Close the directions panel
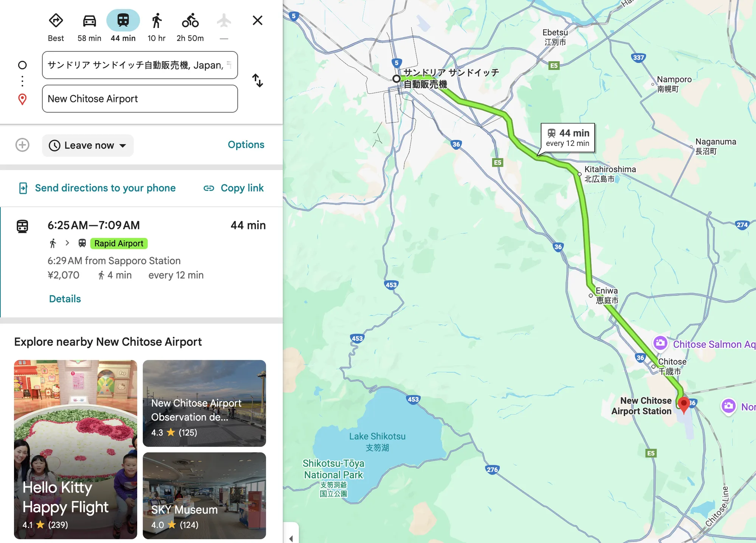 (x=257, y=20)
